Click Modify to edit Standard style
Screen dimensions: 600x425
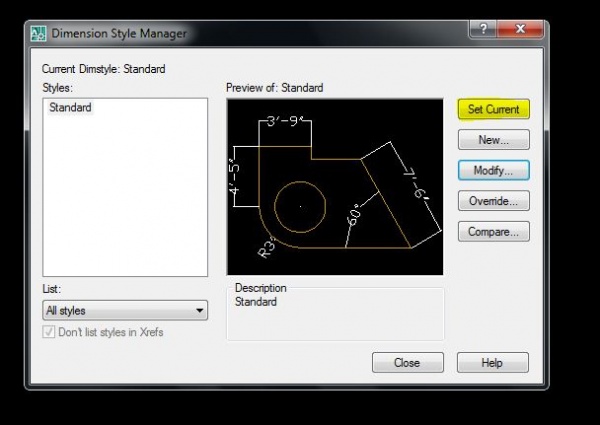coord(494,170)
